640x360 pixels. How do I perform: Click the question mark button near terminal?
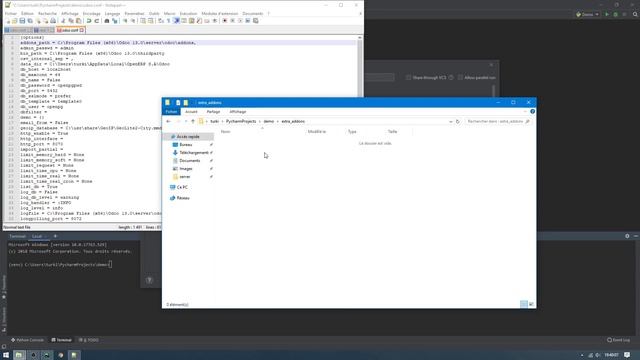coord(149,280)
